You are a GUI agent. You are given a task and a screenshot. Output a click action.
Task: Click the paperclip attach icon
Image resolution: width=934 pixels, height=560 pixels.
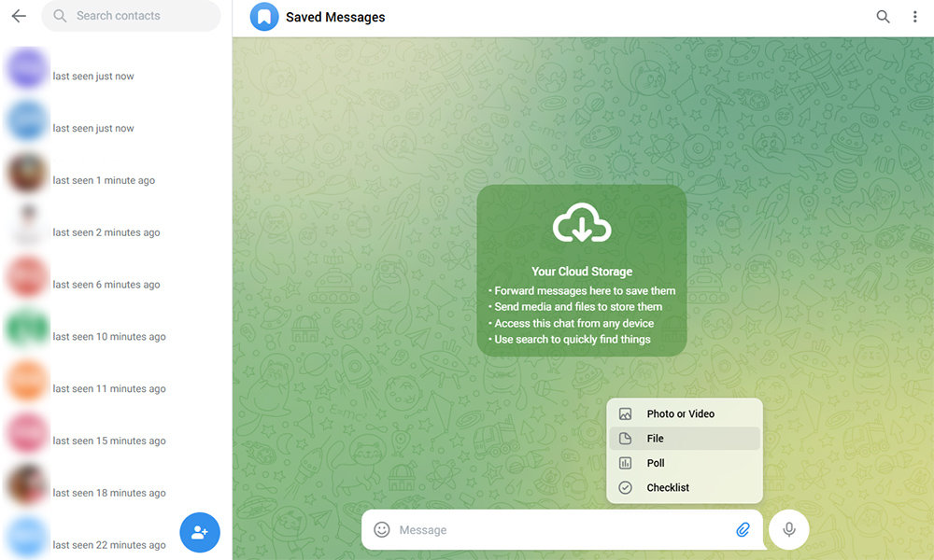743,530
